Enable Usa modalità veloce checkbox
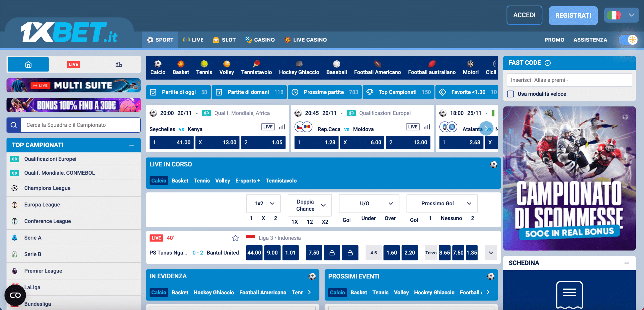This screenshot has width=644, height=310. (x=510, y=94)
